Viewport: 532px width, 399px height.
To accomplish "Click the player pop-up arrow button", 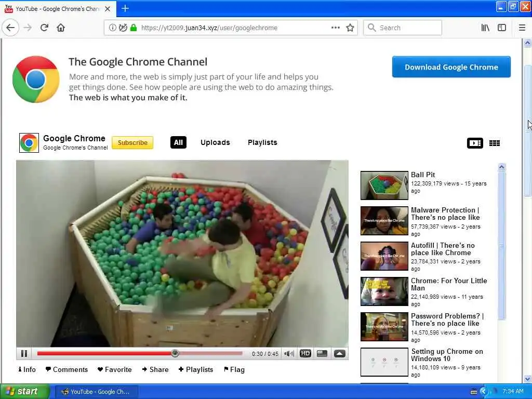I will (339, 353).
